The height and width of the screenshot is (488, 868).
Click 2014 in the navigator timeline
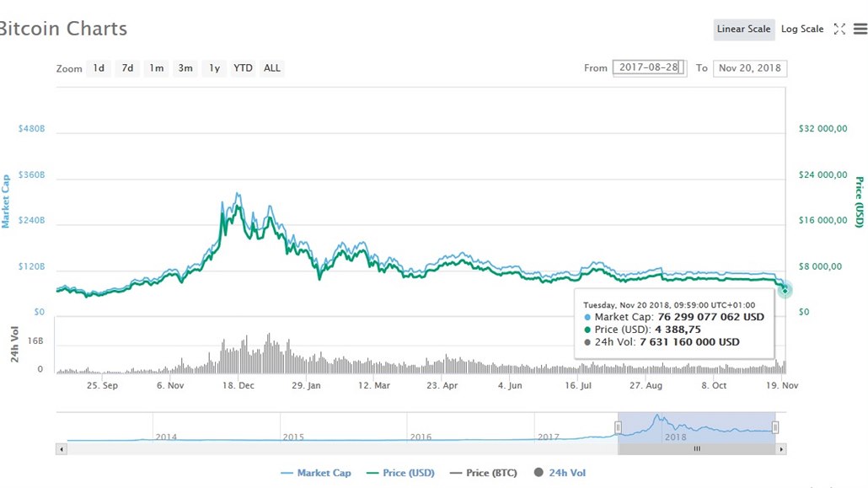click(166, 437)
